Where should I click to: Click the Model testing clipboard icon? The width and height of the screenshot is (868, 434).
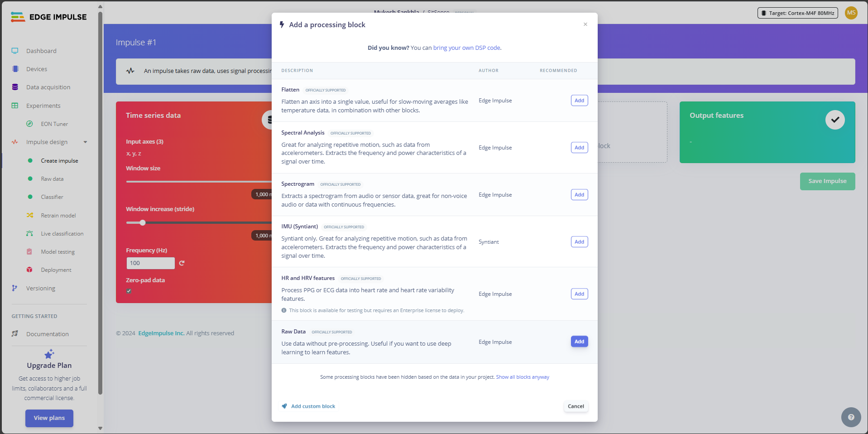29,251
